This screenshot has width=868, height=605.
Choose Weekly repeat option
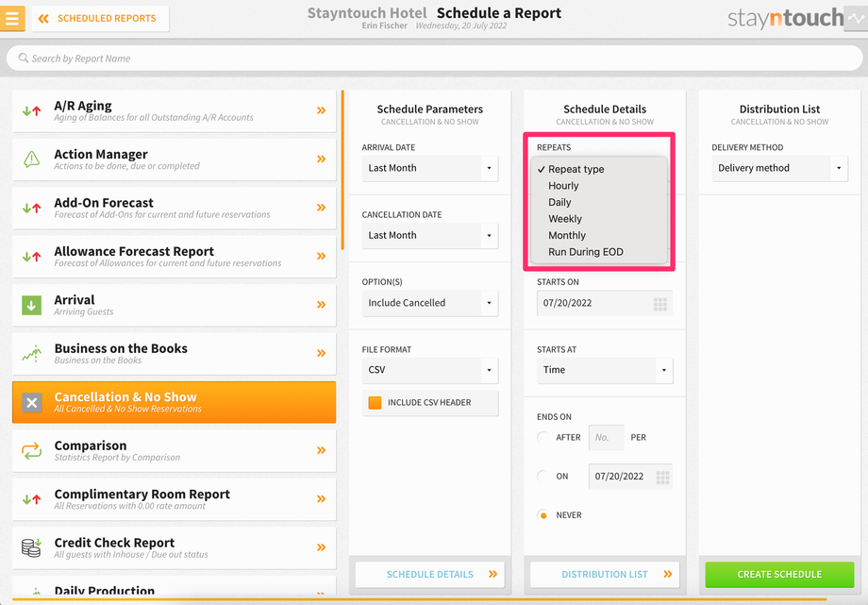pyautogui.click(x=599, y=219)
